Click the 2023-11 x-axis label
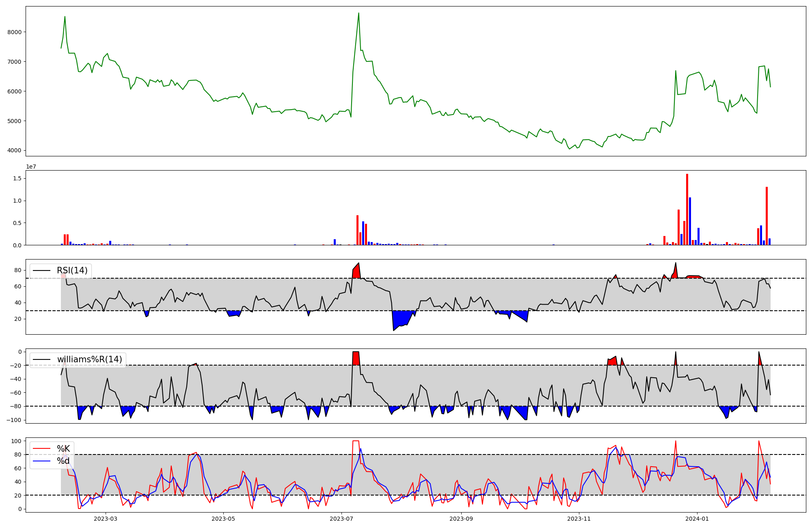 pyautogui.click(x=579, y=519)
